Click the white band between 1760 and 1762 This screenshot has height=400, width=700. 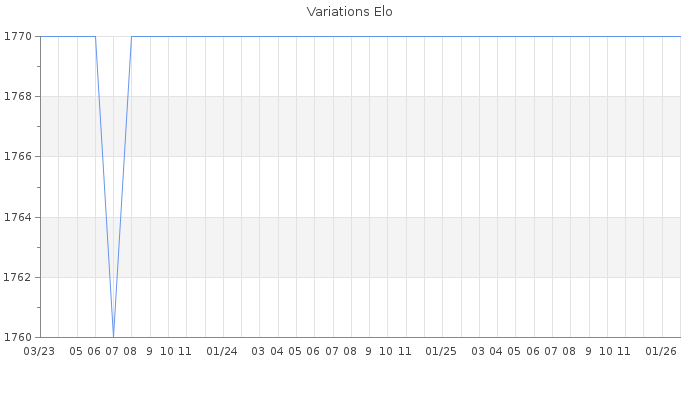(x=400, y=307)
